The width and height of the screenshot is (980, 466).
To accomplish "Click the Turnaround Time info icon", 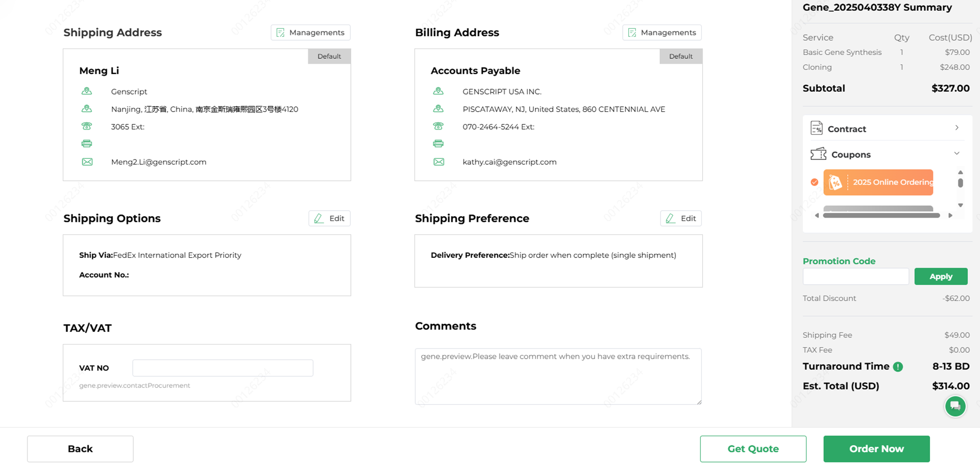I will pos(898,367).
